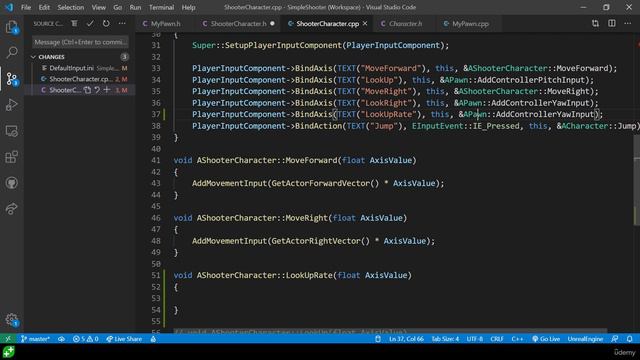Focus the commit message input box
This screenshot has width=640, height=360.
[x=80, y=42]
